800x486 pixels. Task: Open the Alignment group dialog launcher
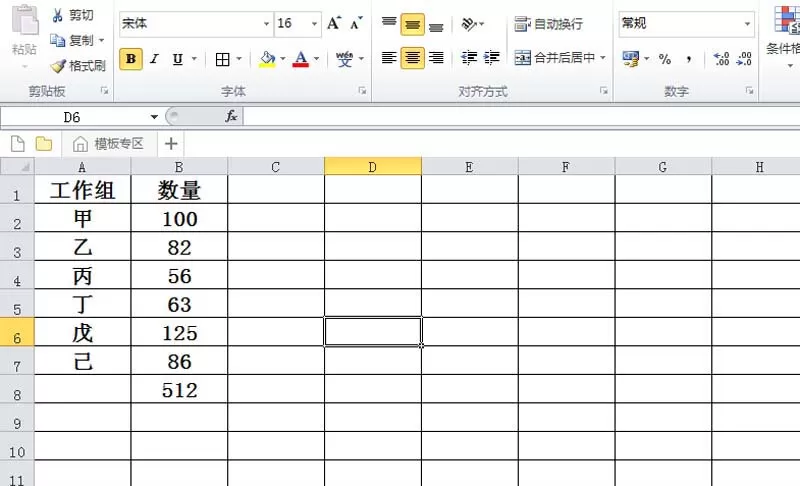coord(604,91)
